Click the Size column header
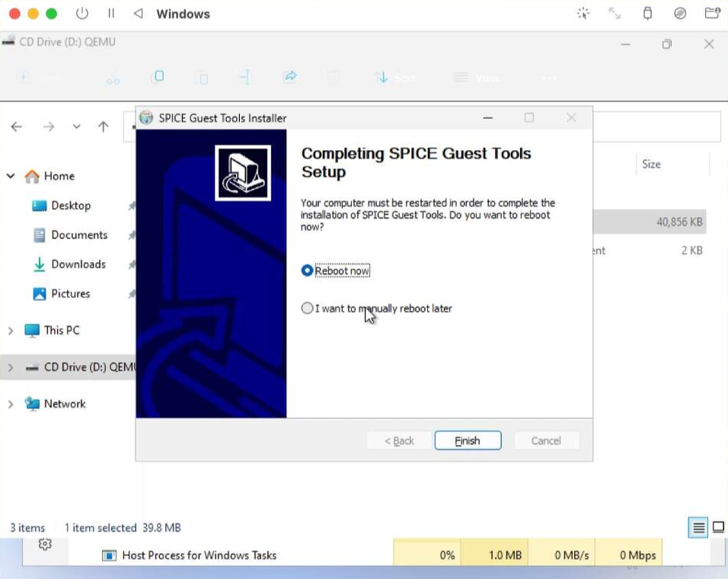Viewport: 728px width, 579px height. pos(672,164)
